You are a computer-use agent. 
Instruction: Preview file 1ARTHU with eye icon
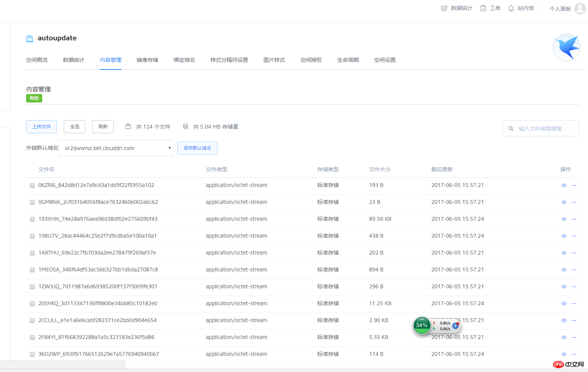point(564,253)
